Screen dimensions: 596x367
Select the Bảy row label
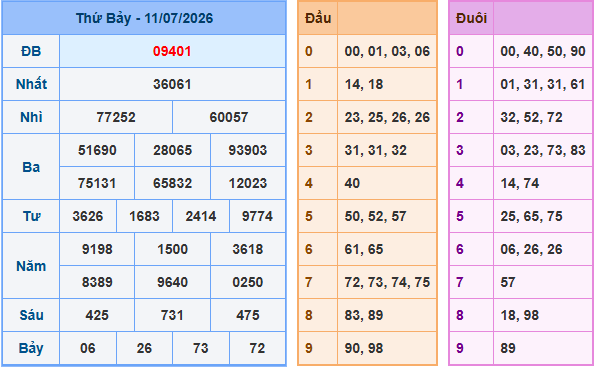[x=31, y=348]
